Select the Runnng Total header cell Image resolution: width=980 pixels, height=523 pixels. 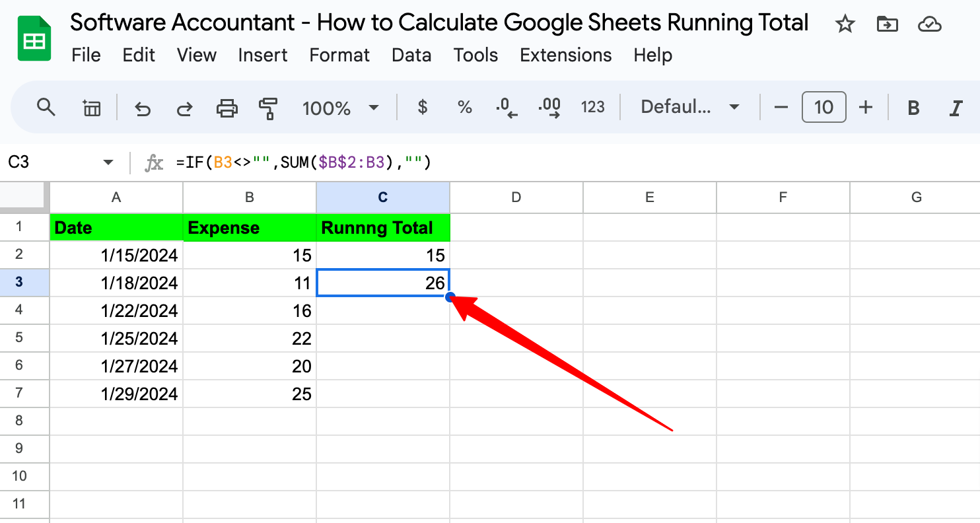click(x=383, y=228)
